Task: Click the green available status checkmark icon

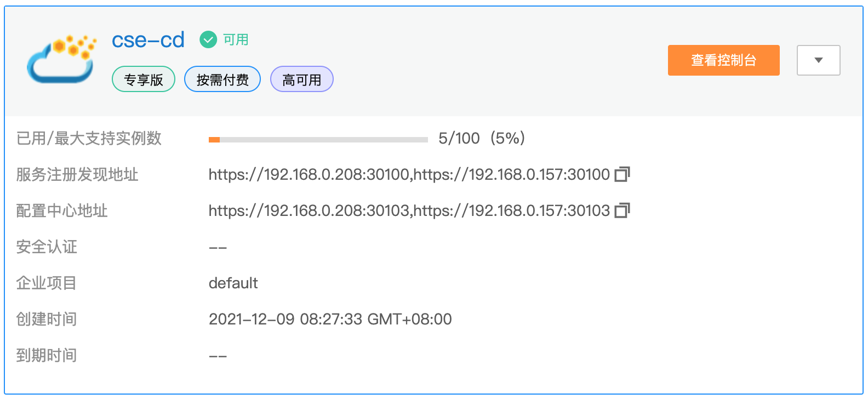Action: tap(208, 39)
